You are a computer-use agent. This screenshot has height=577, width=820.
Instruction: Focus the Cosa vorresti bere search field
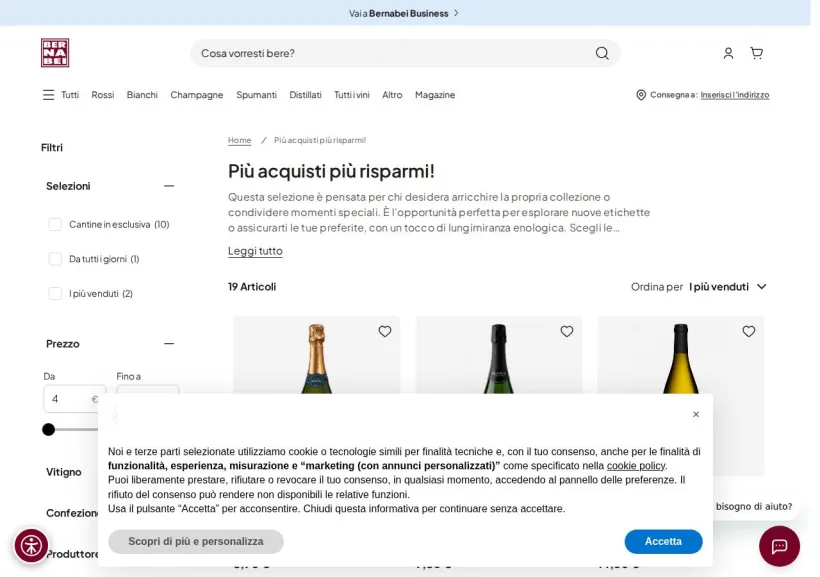pyautogui.click(x=405, y=53)
